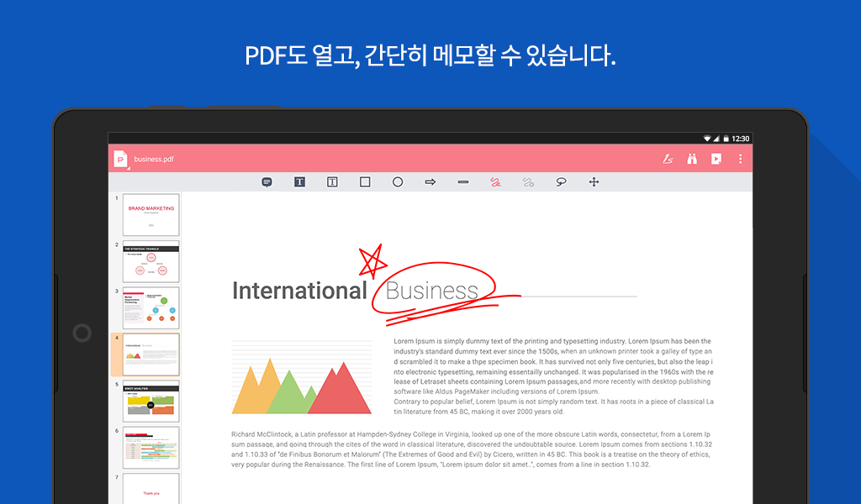The image size is (861, 504).
Task: Select the lasso selection tool
Action: coord(561,182)
